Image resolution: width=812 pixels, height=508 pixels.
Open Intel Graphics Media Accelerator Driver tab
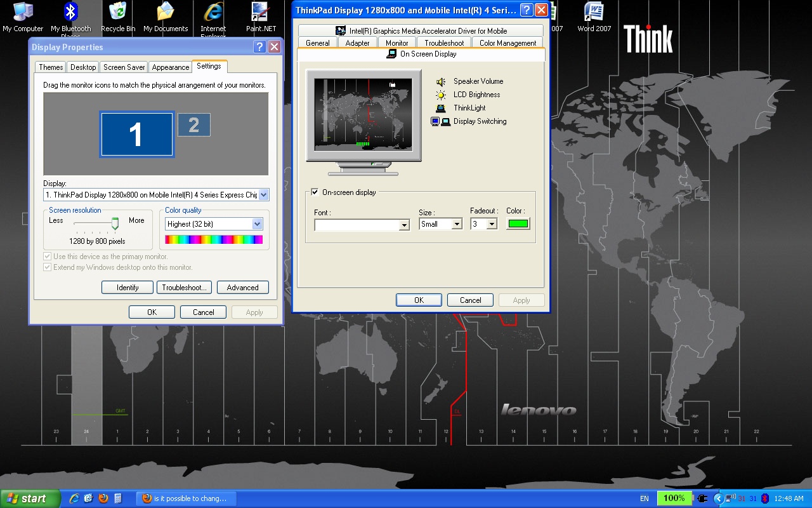coord(421,30)
